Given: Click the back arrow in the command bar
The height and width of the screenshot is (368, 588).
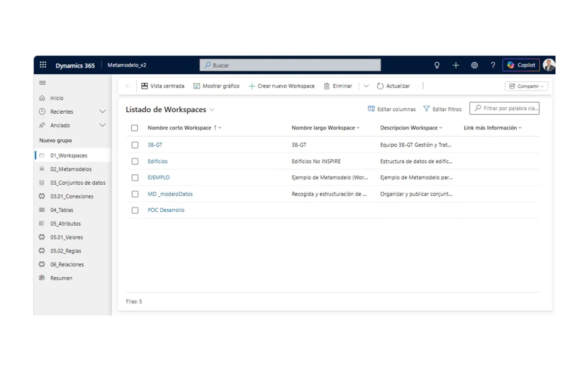Looking at the screenshot, I should pyautogui.click(x=128, y=86).
